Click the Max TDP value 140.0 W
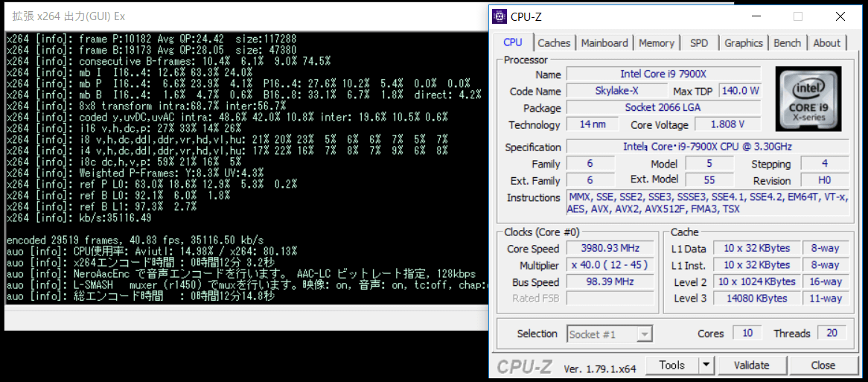 click(x=739, y=91)
